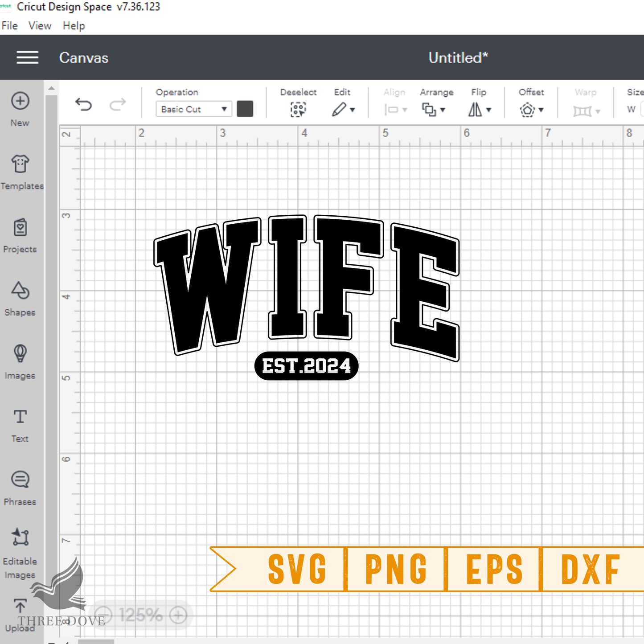This screenshot has height=644, width=644.
Task: Click the 125% zoom level
Action: tap(140, 615)
